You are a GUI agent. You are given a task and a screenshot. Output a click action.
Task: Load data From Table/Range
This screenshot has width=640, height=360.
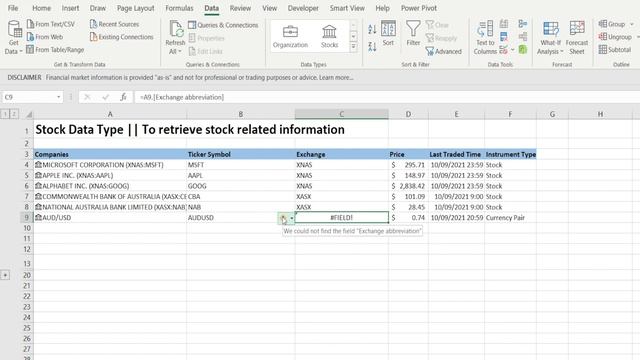coord(55,50)
